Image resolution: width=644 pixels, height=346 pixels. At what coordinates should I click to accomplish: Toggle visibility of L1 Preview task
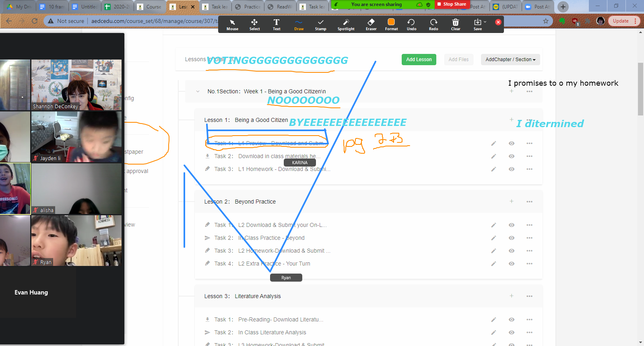click(512, 143)
